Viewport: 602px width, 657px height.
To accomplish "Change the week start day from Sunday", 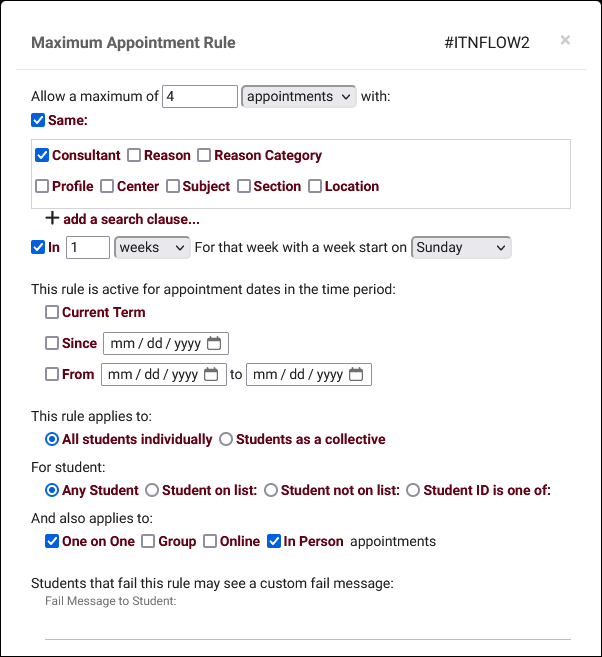I will point(461,247).
